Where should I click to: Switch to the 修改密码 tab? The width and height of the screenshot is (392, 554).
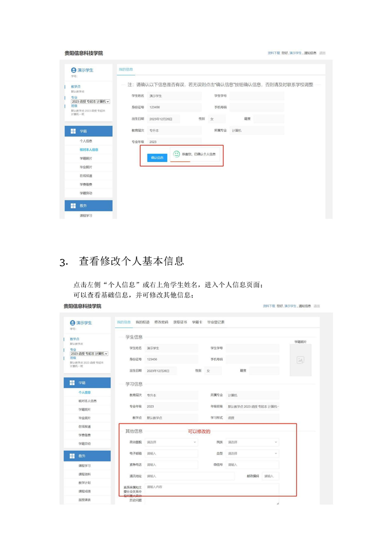tap(161, 322)
